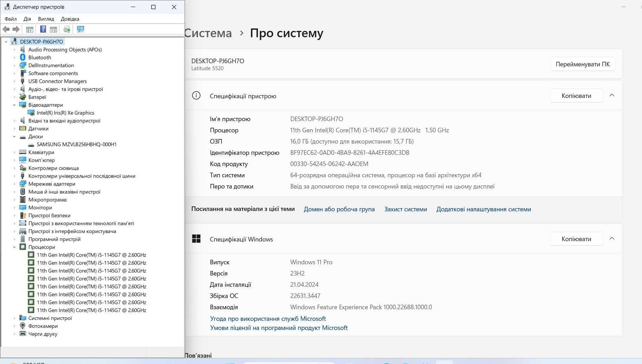Open the Файл menu
This screenshot has width=642, height=364.
click(x=11, y=19)
